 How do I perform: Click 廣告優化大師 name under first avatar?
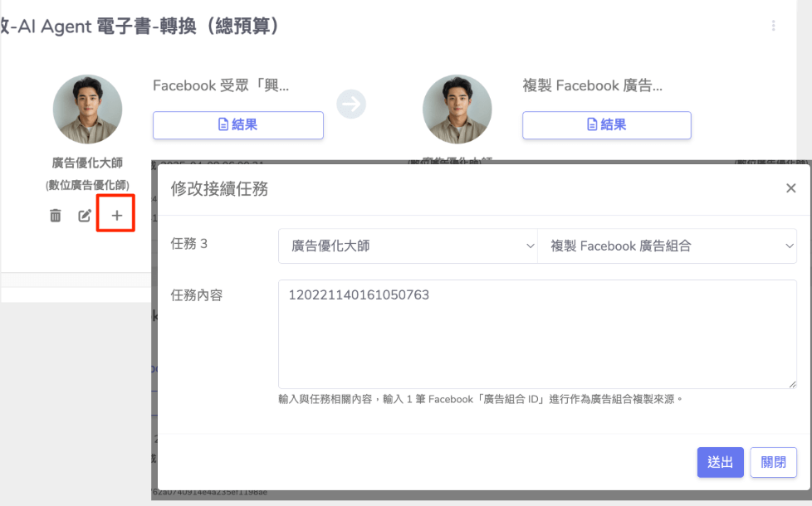(87, 163)
